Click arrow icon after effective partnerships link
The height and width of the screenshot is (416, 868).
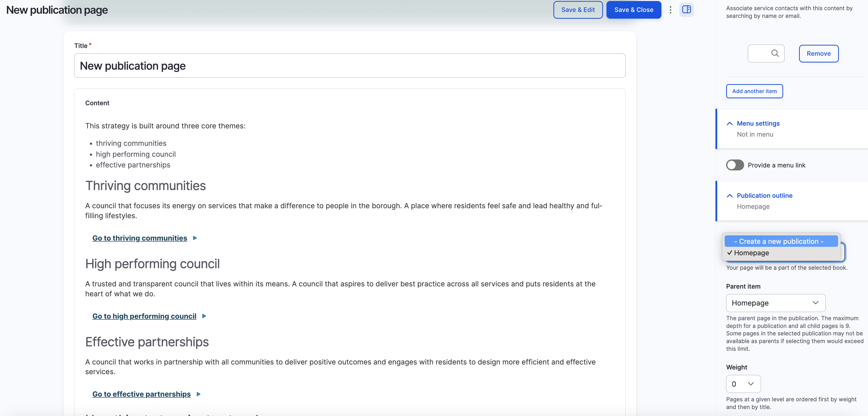click(199, 394)
